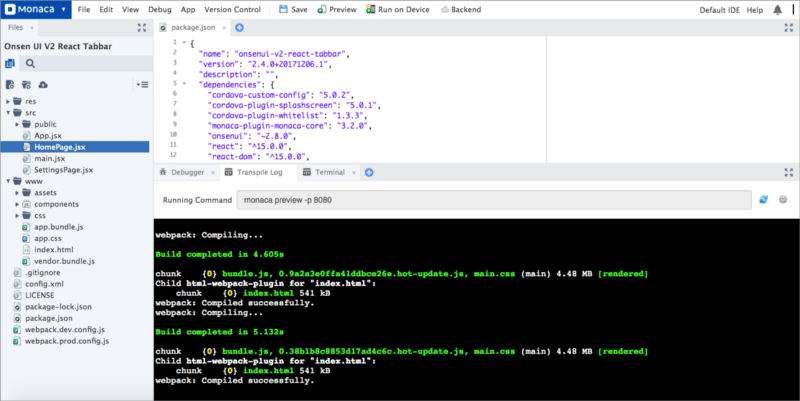The image size is (800, 401).
Task: Open config.xml file
Action: pyautogui.click(x=44, y=284)
